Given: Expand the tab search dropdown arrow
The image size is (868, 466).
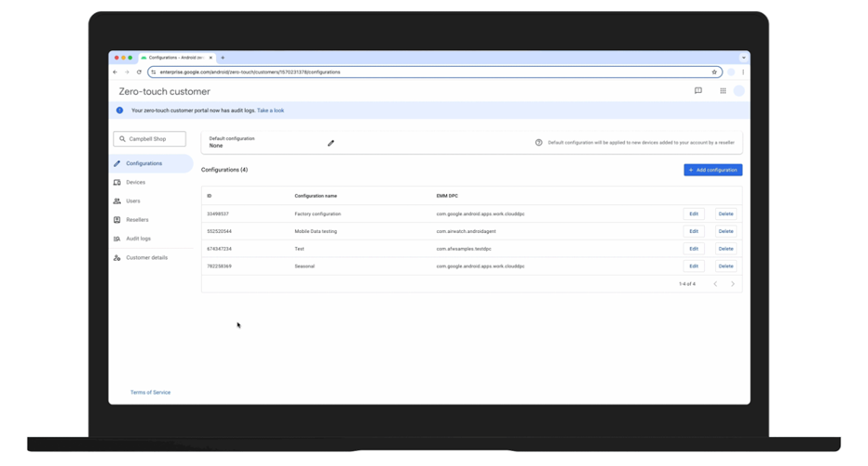Looking at the screenshot, I should tap(744, 58).
